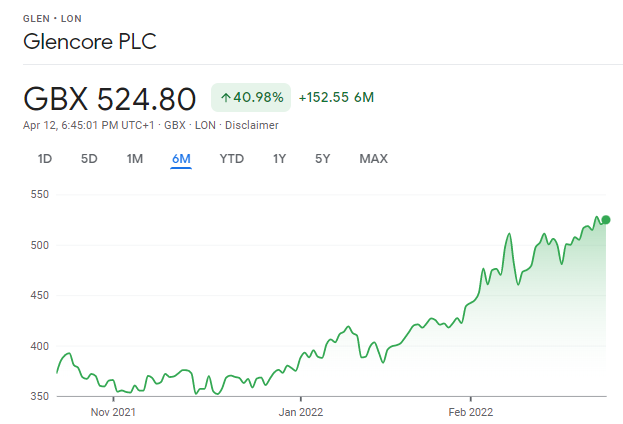Image resolution: width=623 pixels, height=424 pixels.
Task: Switch chart to 5Y
Action: (x=322, y=159)
